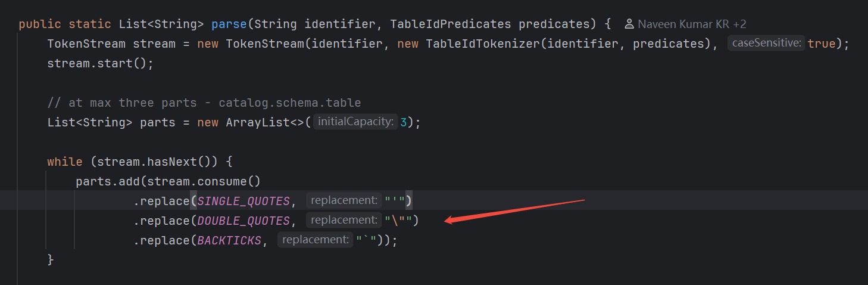Click the author person icon

pyautogui.click(x=629, y=24)
